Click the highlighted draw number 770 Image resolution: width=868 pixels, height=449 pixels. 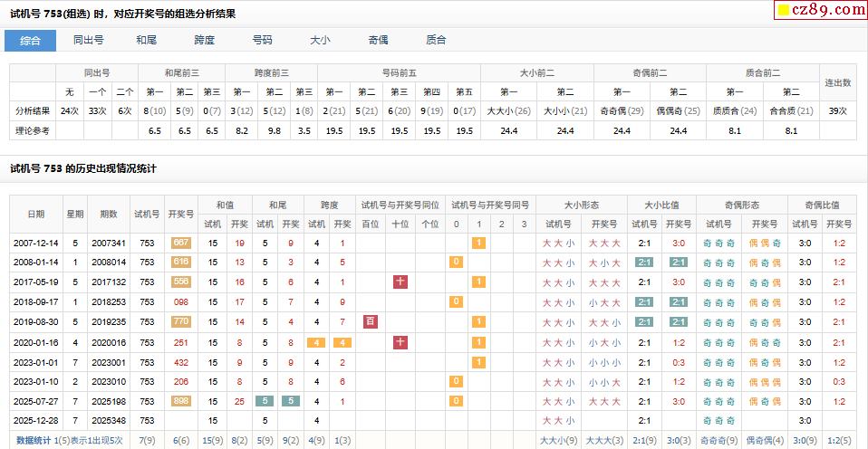[x=180, y=322]
